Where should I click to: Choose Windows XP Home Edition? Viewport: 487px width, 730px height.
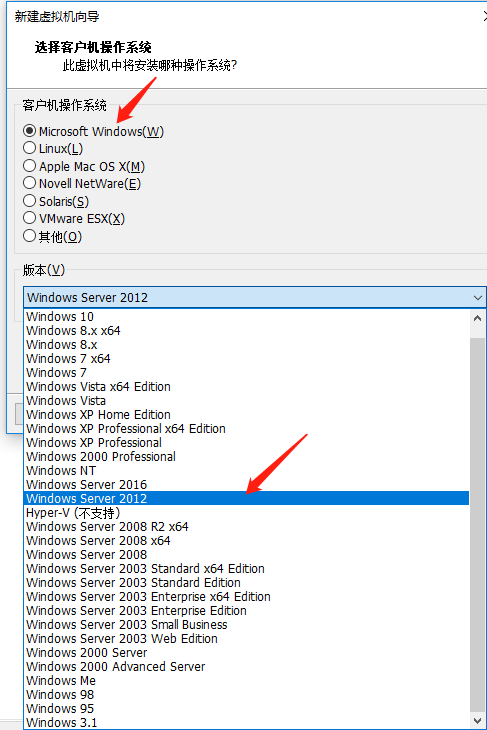tap(246, 414)
